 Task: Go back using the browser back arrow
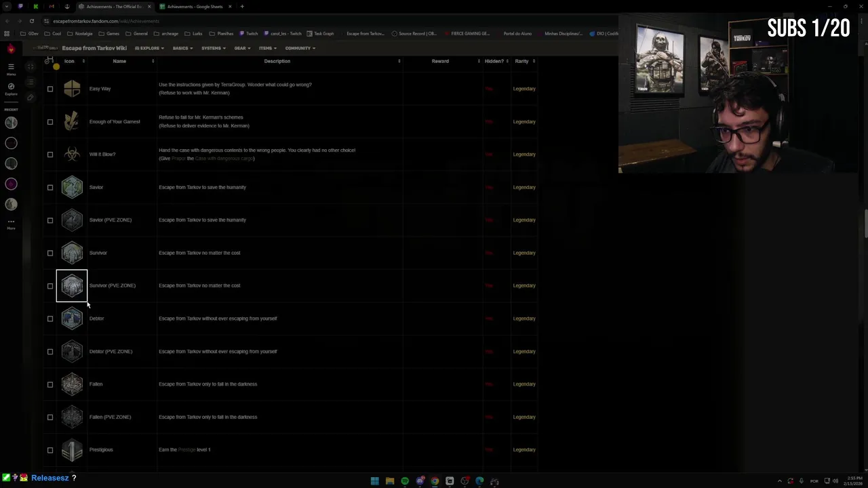click(7, 21)
